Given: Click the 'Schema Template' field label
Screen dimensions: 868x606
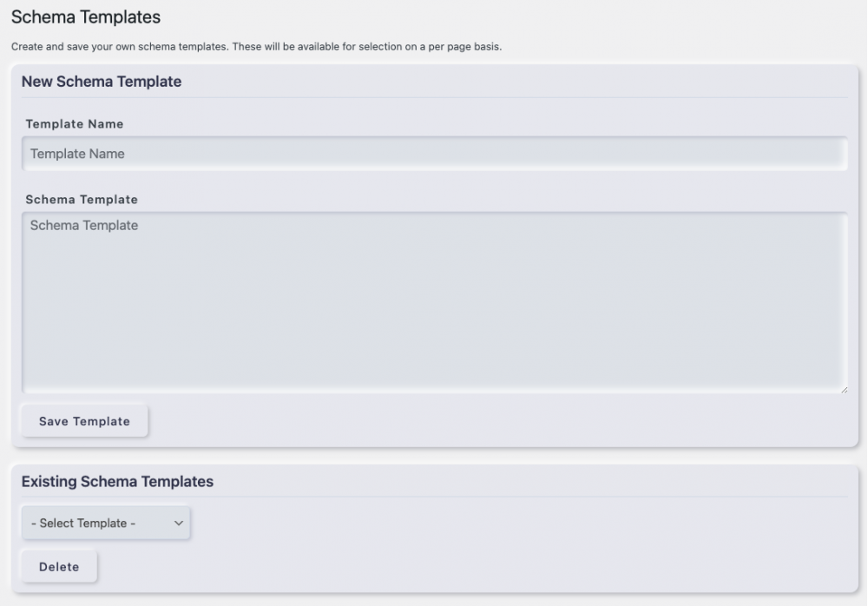Looking at the screenshot, I should 82,200.
